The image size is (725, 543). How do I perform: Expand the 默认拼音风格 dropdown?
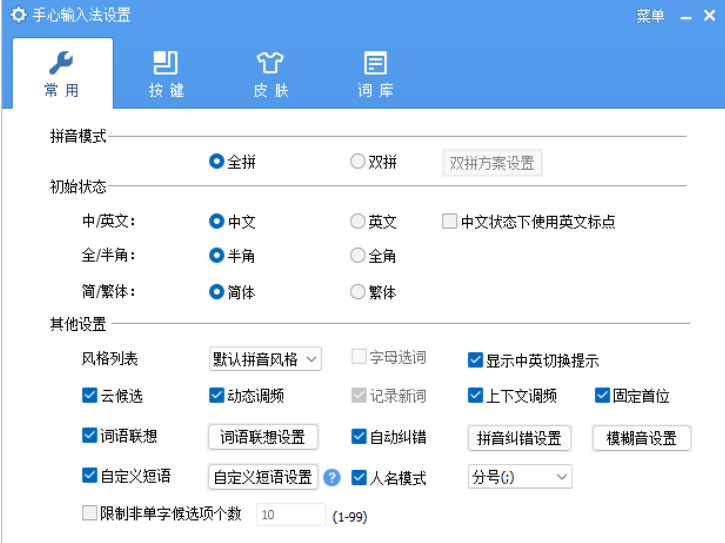pyautogui.click(x=264, y=359)
